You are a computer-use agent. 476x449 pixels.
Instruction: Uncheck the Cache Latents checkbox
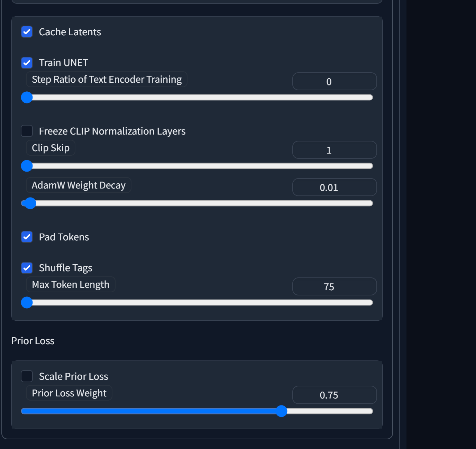tap(27, 32)
